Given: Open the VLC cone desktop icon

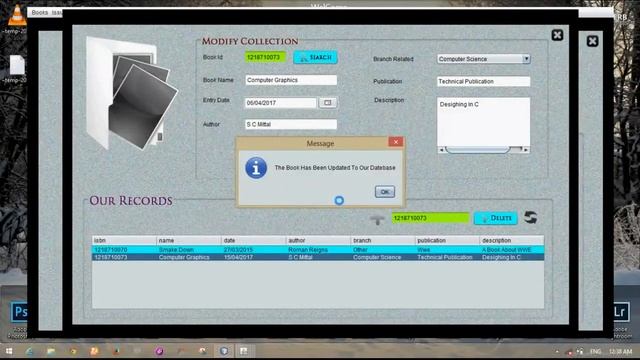Looking at the screenshot, I should tap(16, 16).
